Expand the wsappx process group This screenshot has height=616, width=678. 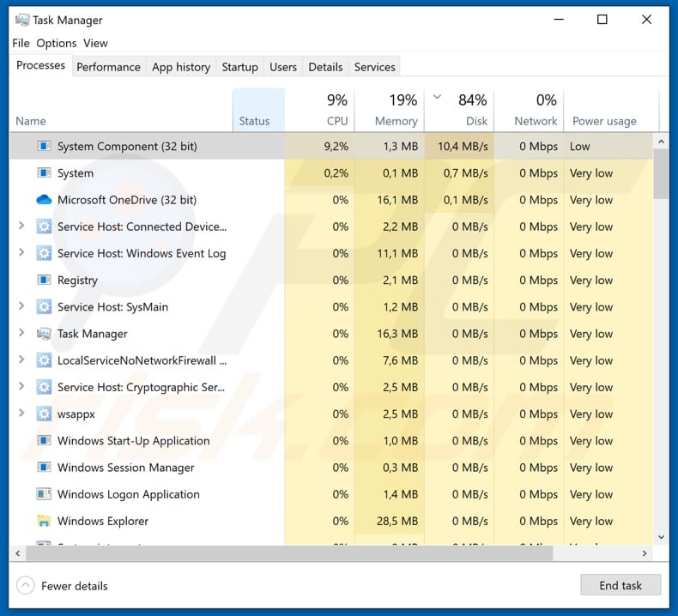[21, 414]
